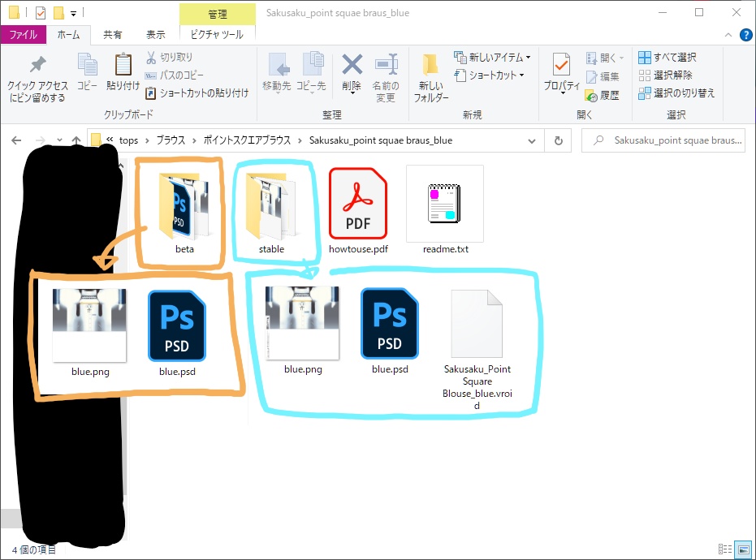Click breadcrumb overflow chevrons at path start
This screenshot has height=560, width=756.
[110, 140]
